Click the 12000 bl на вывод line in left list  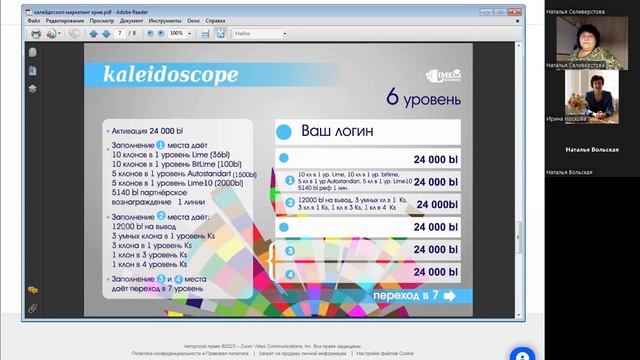[144, 227]
